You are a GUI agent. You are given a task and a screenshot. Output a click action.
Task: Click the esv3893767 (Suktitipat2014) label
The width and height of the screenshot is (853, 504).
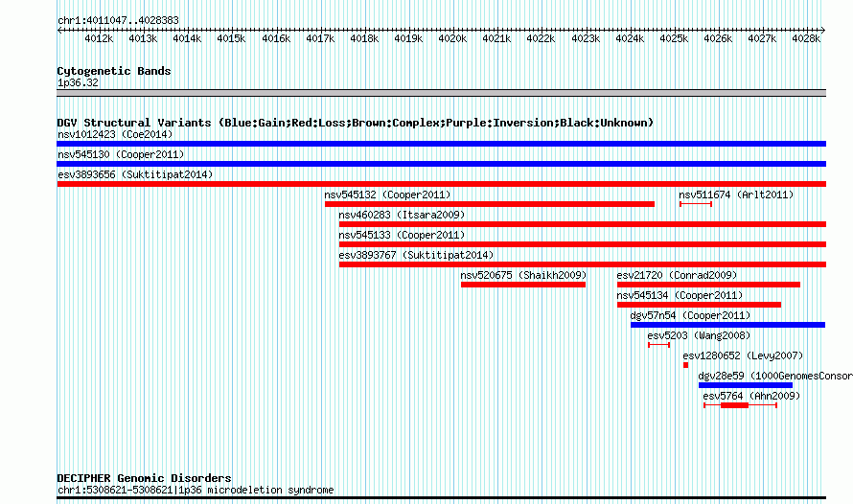tap(416, 255)
